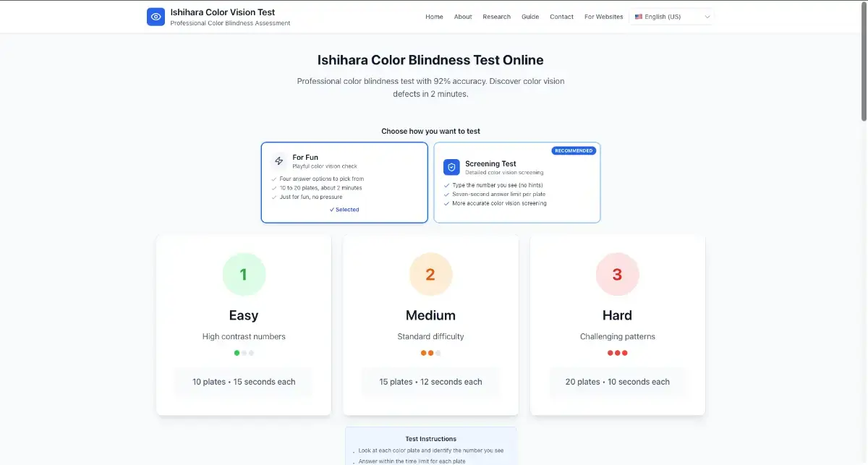
Task: Click the Test Instructions heading
Action: [431, 439]
